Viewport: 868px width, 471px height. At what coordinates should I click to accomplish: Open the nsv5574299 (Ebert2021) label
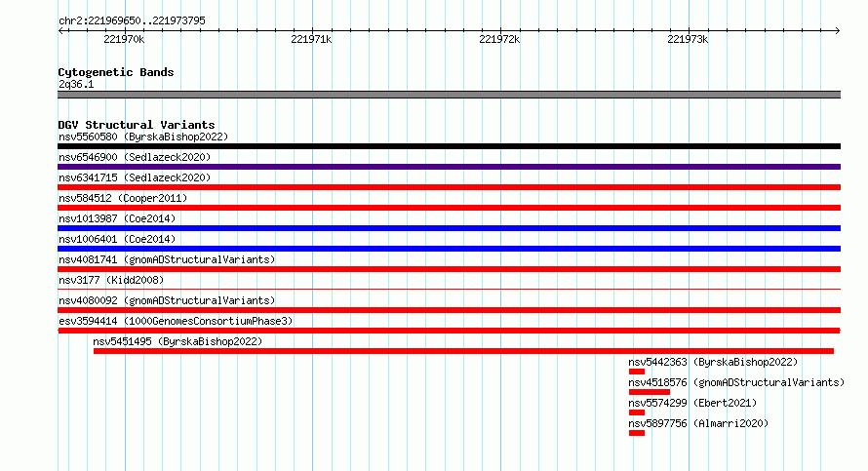point(692,403)
